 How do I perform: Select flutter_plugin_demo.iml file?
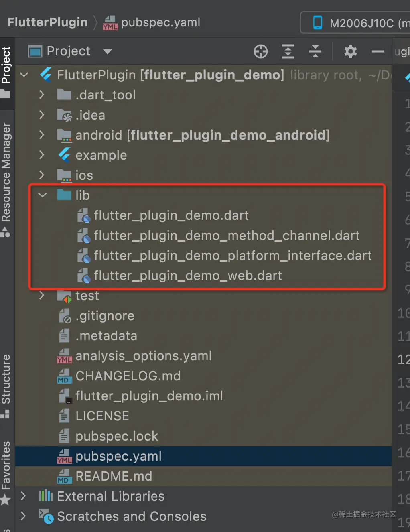149,396
